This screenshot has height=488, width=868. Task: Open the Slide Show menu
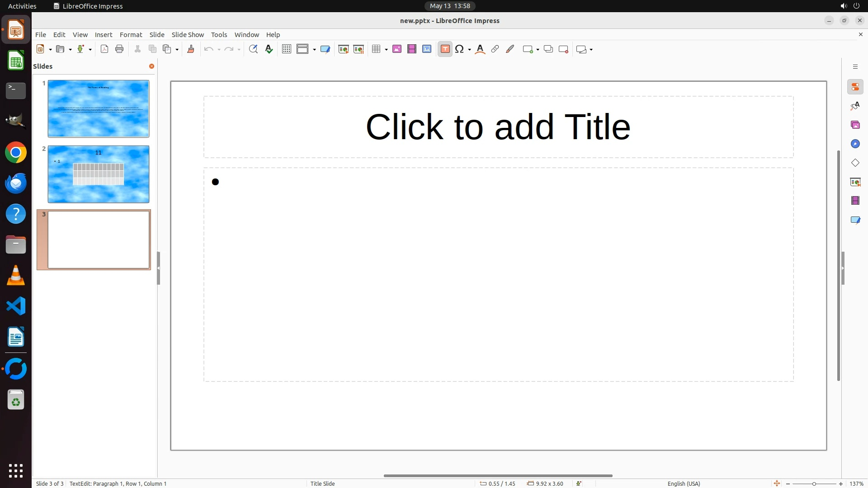(188, 35)
